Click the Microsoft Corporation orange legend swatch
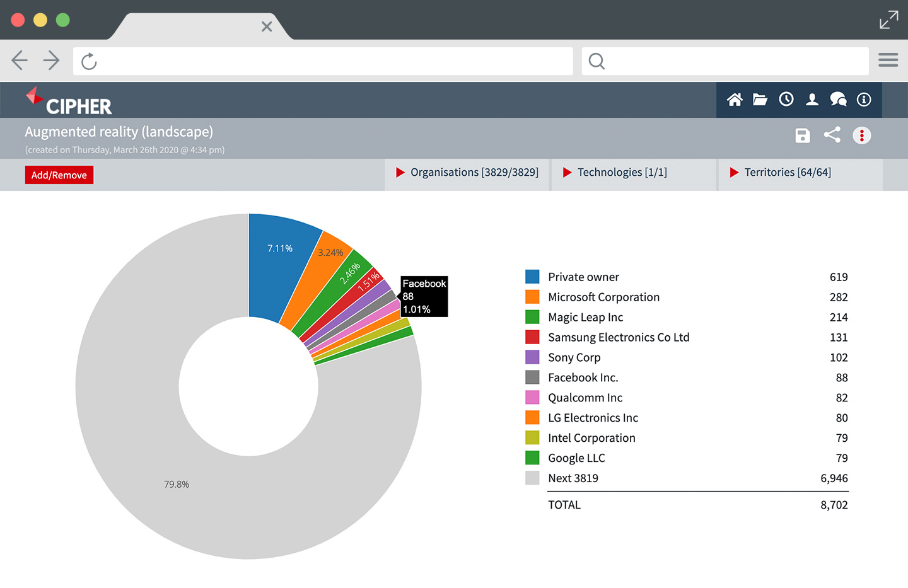The width and height of the screenshot is (908, 588). tap(532, 297)
